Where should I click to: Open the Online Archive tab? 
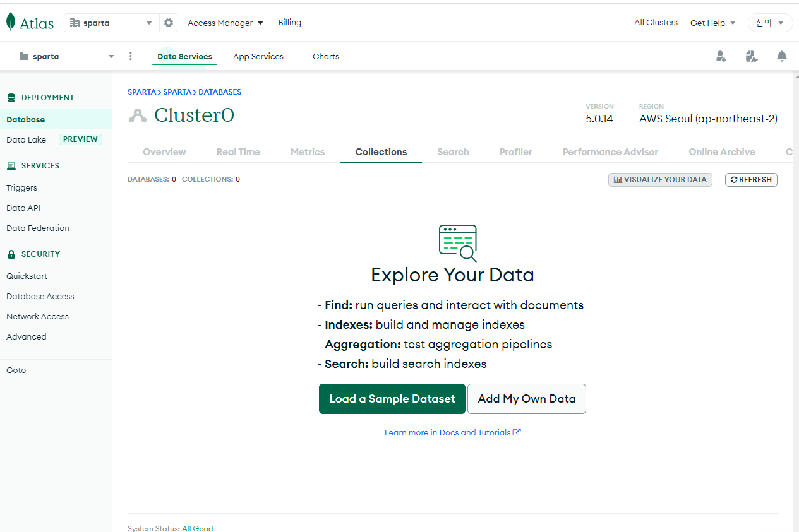pyautogui.click(x=722, y=152)
